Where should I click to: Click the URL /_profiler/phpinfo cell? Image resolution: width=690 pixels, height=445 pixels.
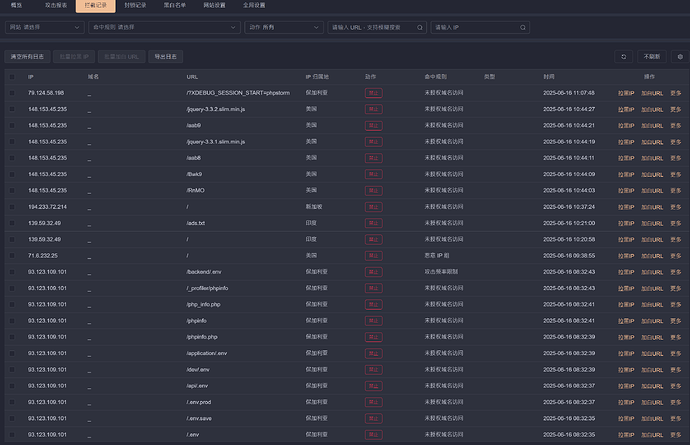click(207, 288)
